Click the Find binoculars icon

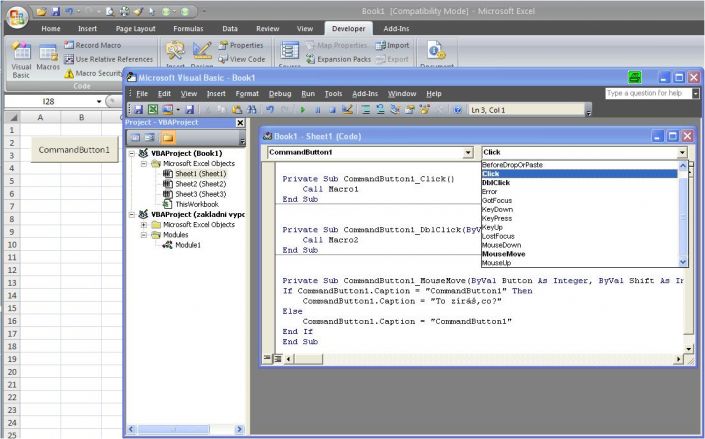252,110
